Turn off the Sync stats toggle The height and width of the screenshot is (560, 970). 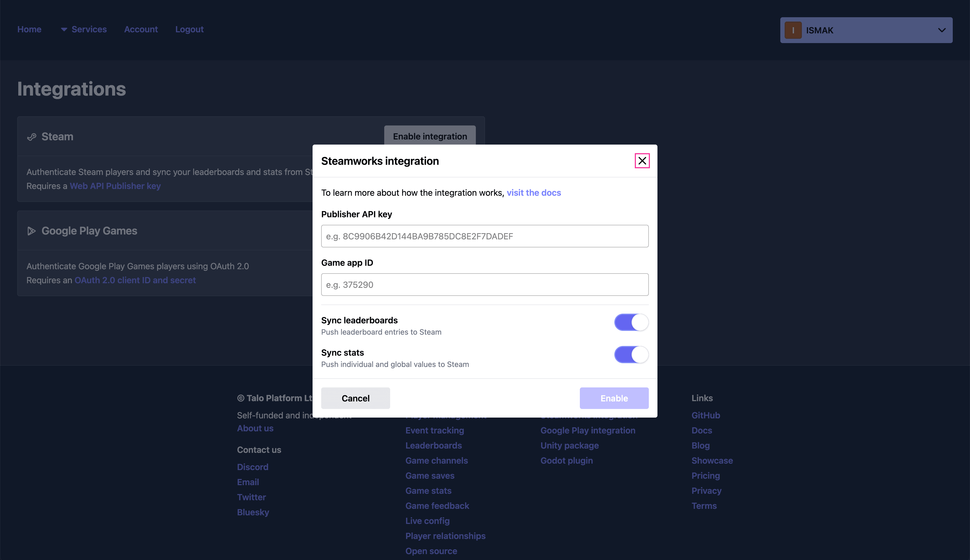[x=631, y=355]
